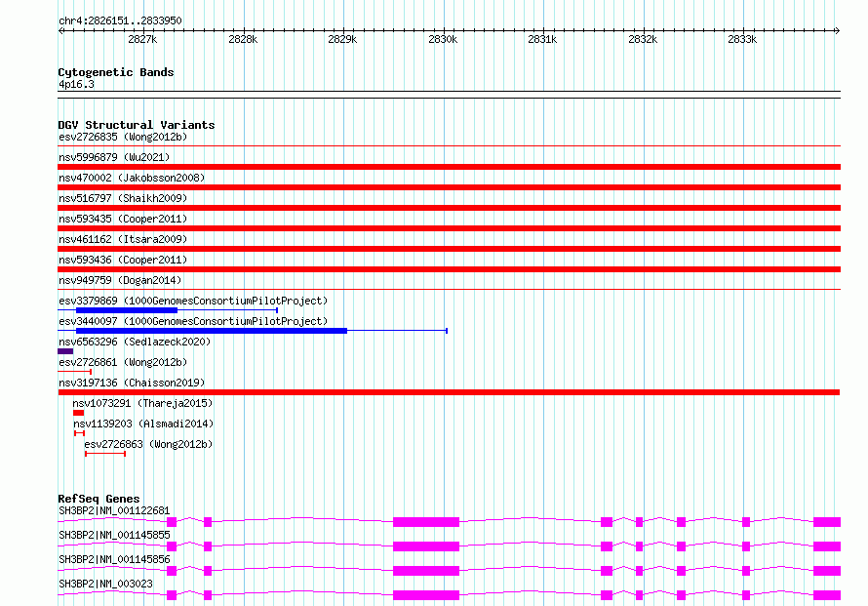Select large exon of SH3BP2|NM_001145856
Viewport: 868px width, 606px height.
coord(426,571)
